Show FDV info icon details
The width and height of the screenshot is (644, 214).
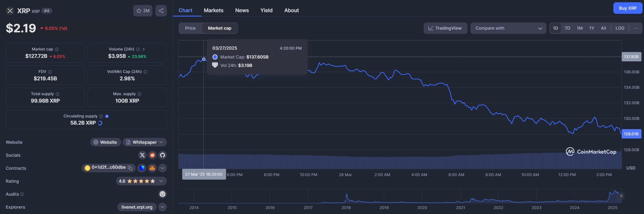[x=50, y=72]
